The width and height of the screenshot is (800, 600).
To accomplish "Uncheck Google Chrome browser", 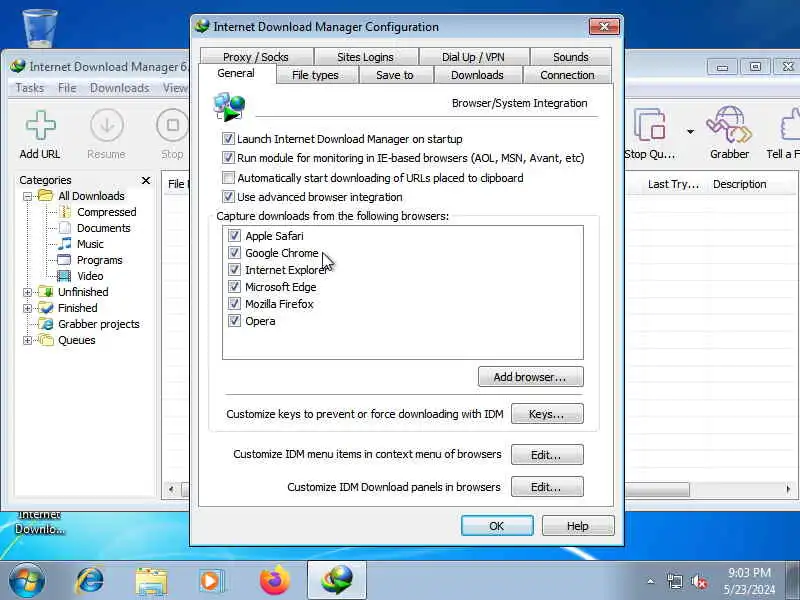I will [x=234, y=253].
